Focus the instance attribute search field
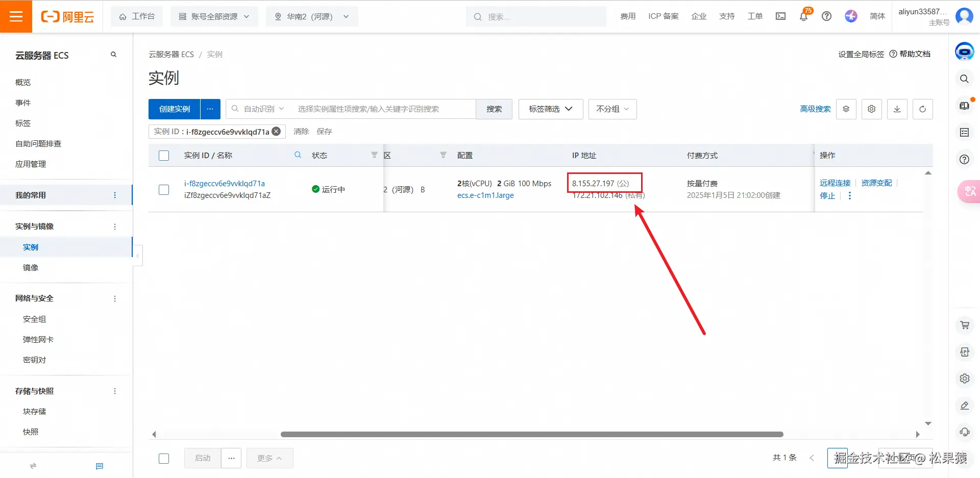The width and height of the screenshot is (980, 478). (x=384, y=109)
